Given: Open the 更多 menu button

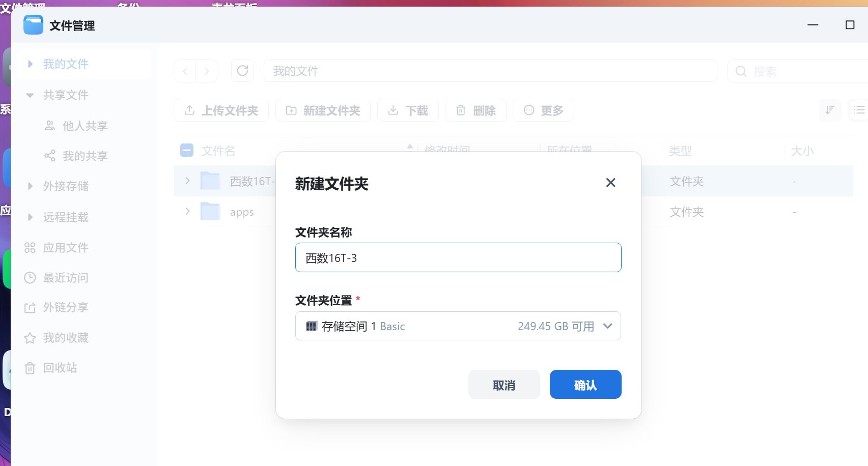Looking at the screenshot, I should (x=543, y=110).
